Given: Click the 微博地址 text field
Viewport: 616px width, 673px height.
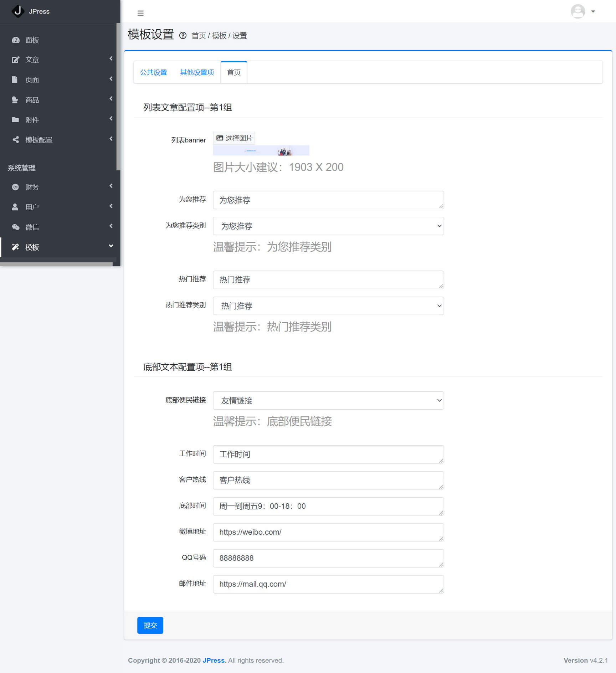Looking at the screenshot, I should [x=328, y=532].
